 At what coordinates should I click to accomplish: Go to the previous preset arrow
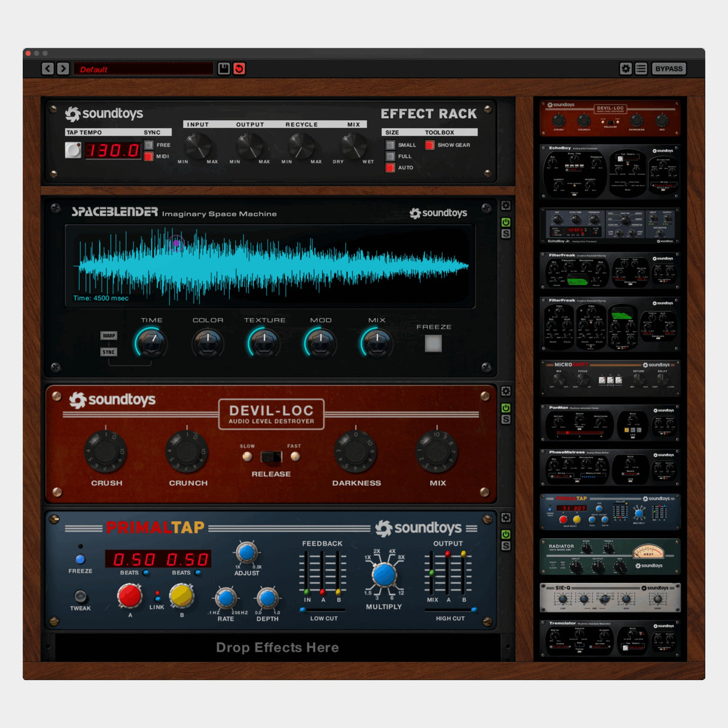tap(48, 69)
